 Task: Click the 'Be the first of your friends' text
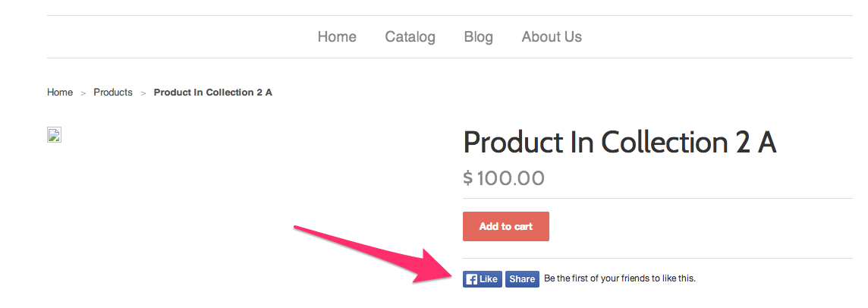coord(620,278)
